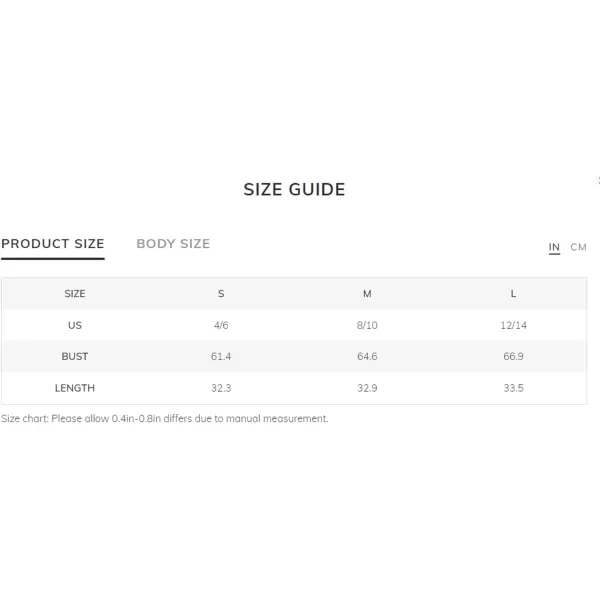Click the L size column header

pos(513,294)
